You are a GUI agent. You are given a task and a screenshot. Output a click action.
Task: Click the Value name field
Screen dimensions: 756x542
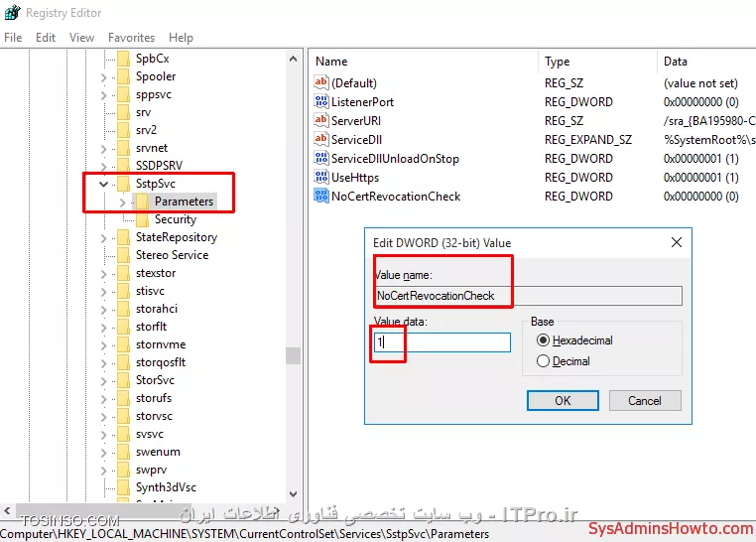528,296
